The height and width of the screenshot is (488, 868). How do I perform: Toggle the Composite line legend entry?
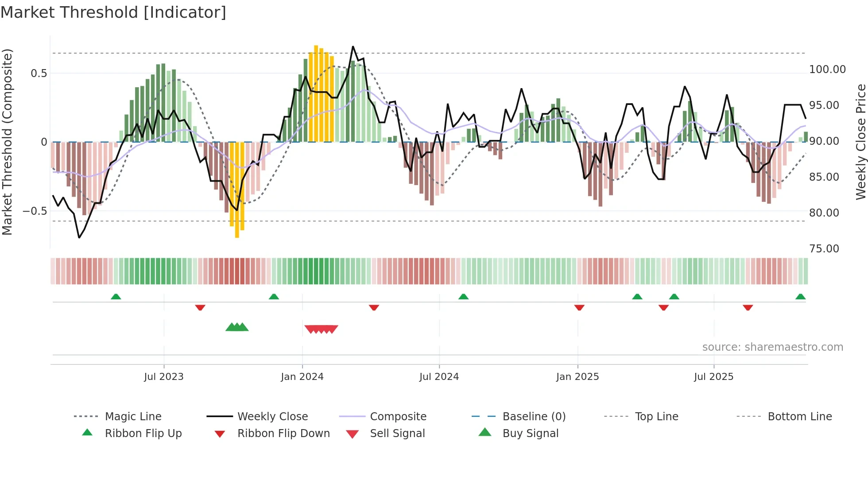[398, 416]
